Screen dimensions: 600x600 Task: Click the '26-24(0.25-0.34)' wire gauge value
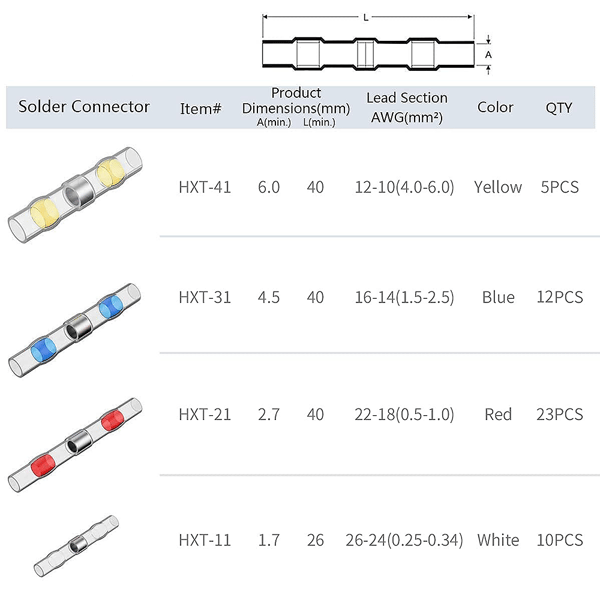click(404, 540)
